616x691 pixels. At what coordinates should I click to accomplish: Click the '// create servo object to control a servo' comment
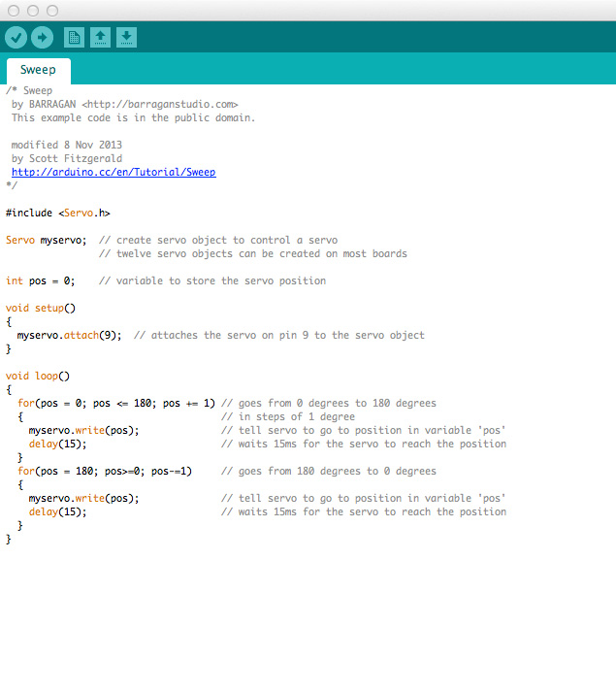pyautogui.click(x=218, y=240)
